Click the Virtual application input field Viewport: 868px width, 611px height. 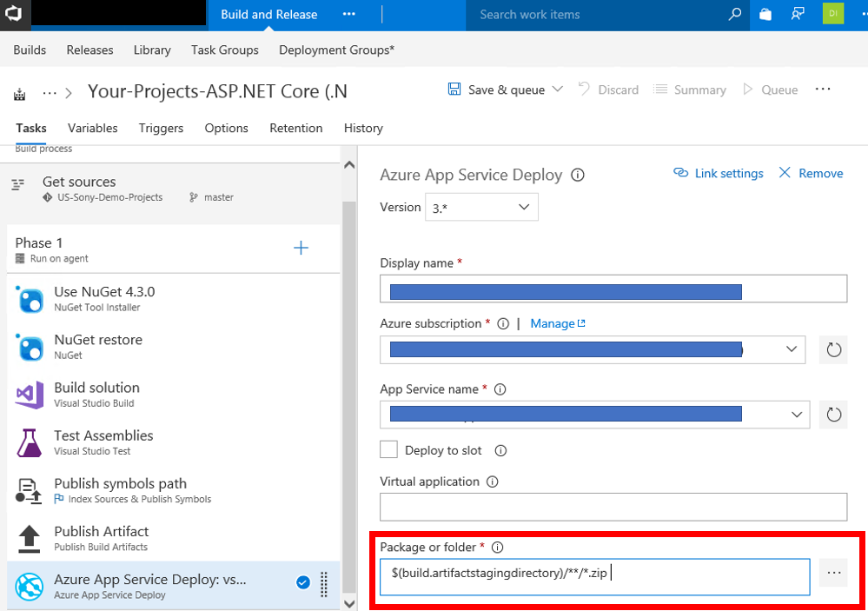click(x=613, y=507)
